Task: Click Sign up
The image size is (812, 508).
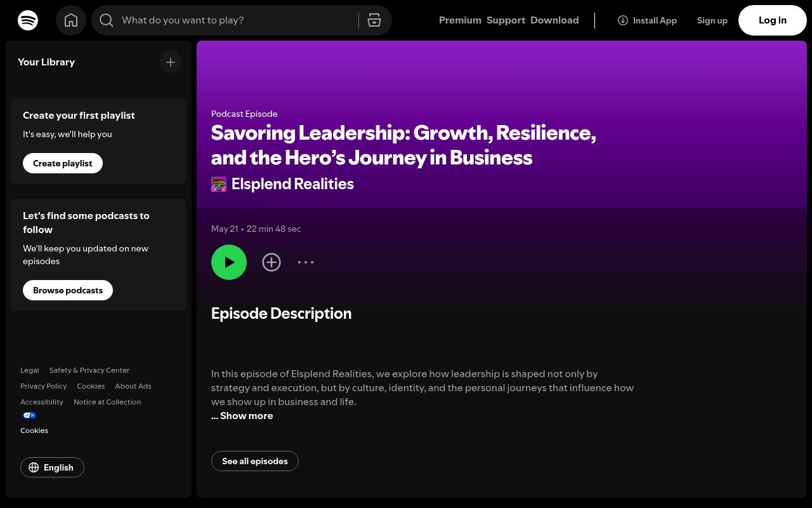Action: click(712, 20)
